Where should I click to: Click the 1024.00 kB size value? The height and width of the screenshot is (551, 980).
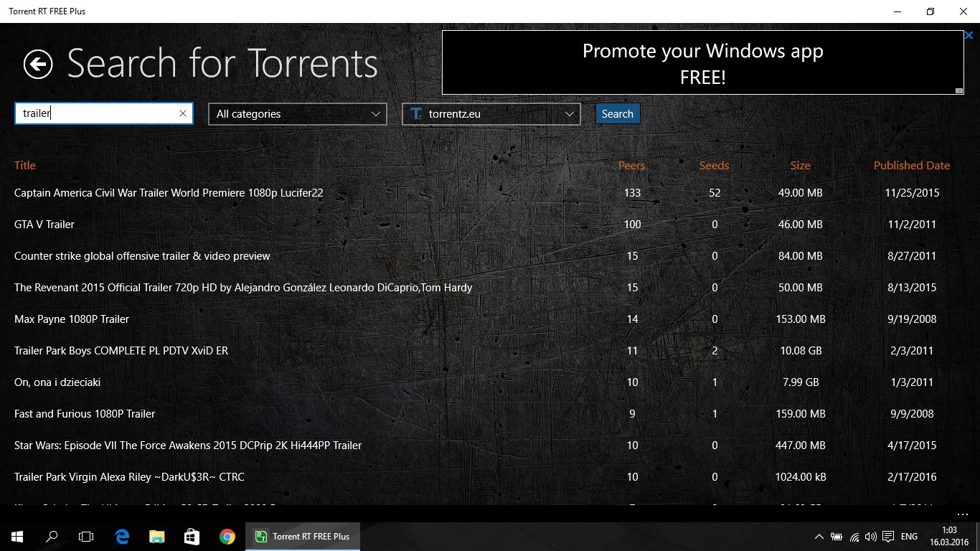point(801,476)
